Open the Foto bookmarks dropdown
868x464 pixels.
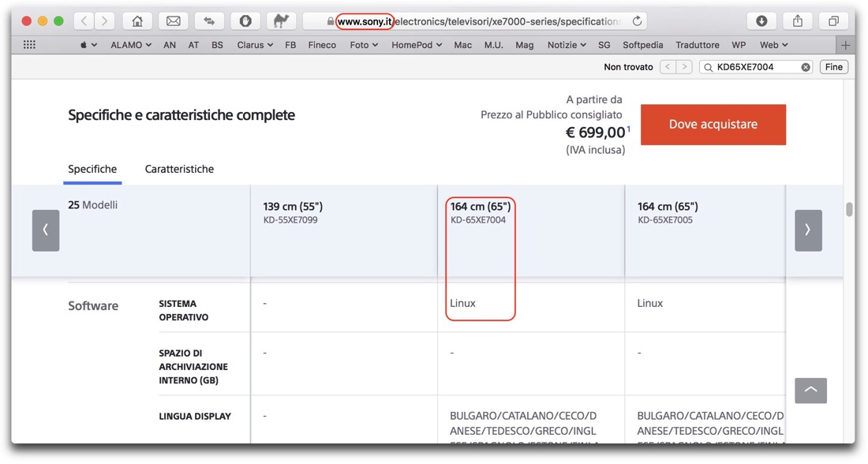[x=364, y=45]
